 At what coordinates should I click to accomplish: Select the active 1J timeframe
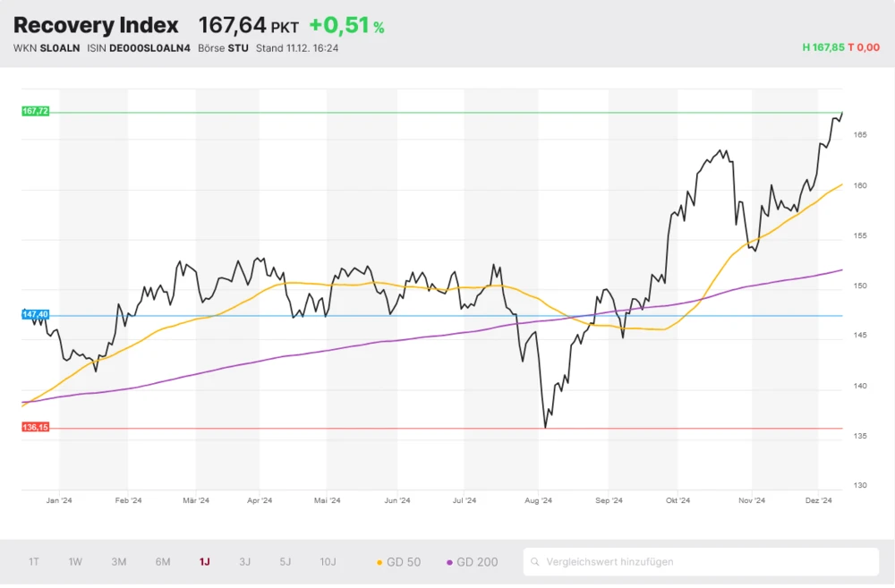pos(204,561)
